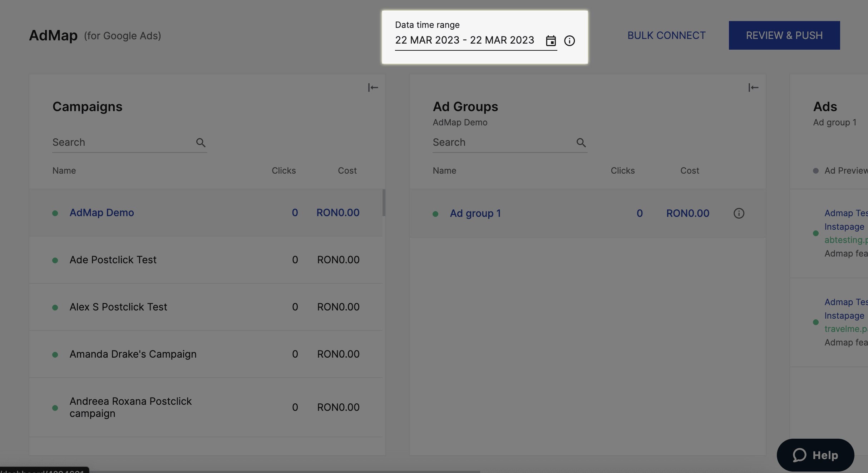Click the REVIEW & PUSH button
This screenshot has width=868, height=473.
pos(784,35)
